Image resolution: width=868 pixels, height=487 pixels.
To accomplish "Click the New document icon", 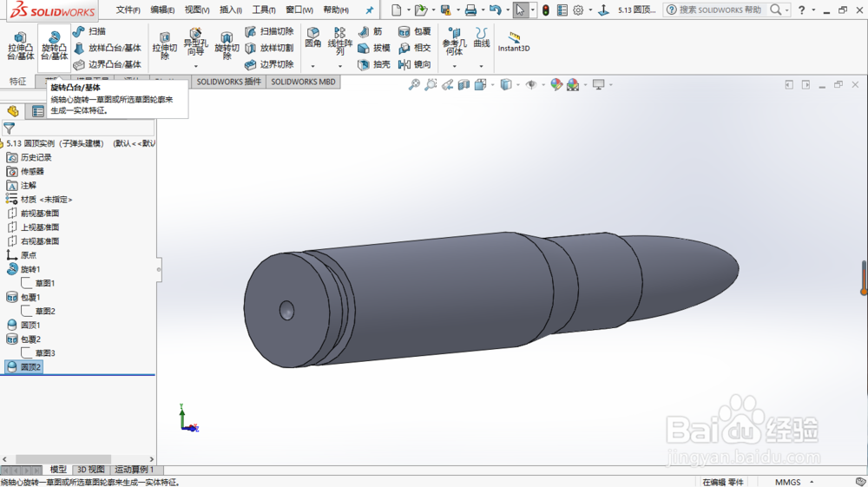I will point(397,10).
